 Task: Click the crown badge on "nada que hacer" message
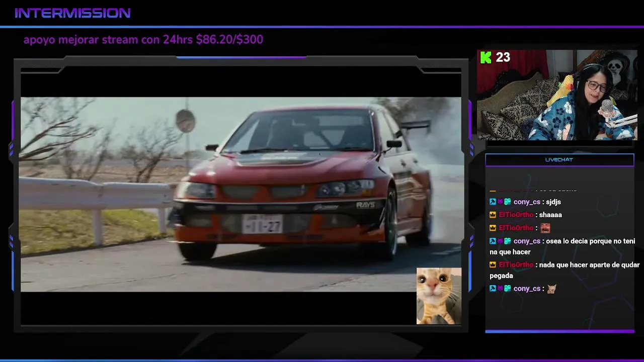click(x=493, y=264)
